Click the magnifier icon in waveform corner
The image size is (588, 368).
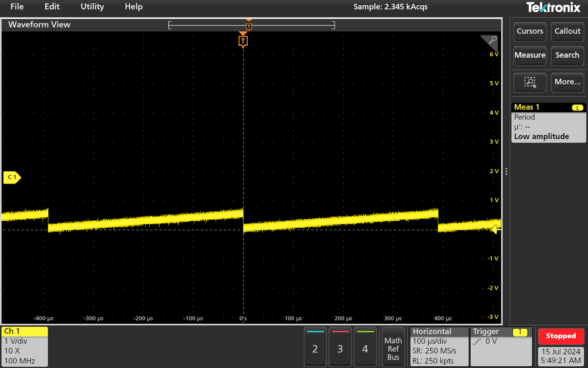[x=492, y=40]
